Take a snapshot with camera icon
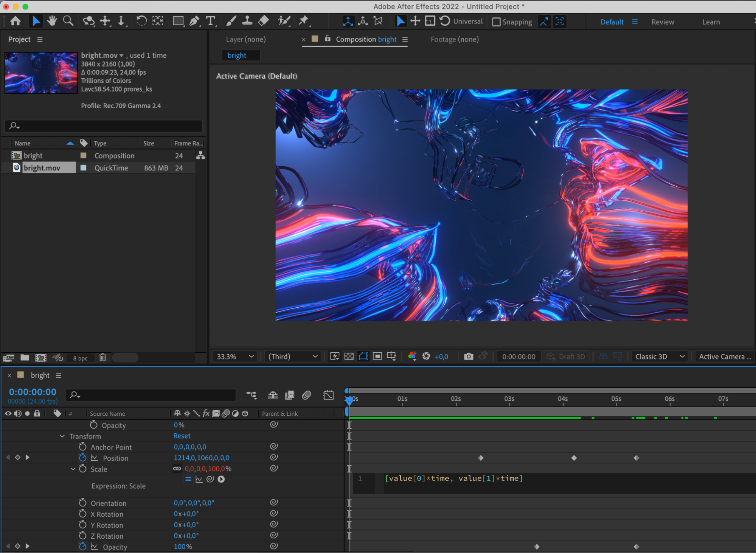This screenshot has height=553, width=756. [468, 356]
